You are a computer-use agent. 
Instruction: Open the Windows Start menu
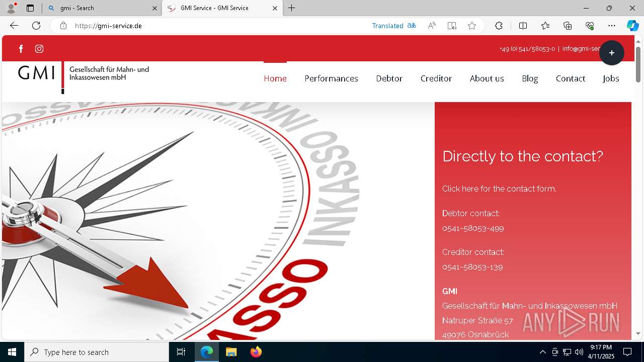(12, 352)
